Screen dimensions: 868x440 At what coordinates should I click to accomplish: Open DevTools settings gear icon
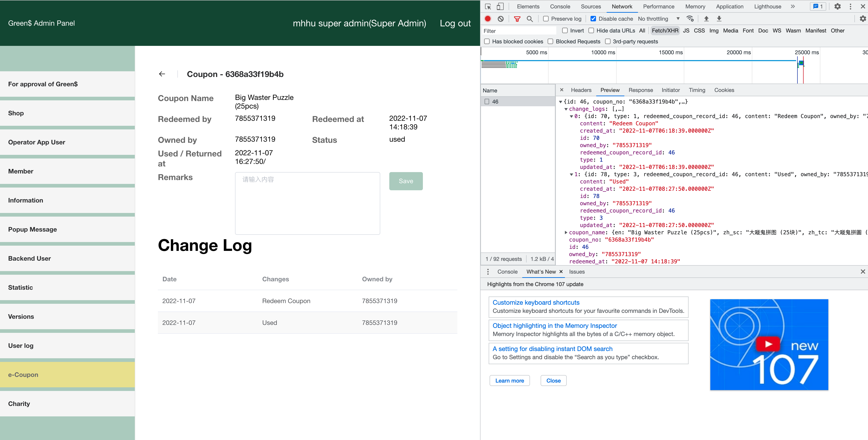(x=837, y=6)
